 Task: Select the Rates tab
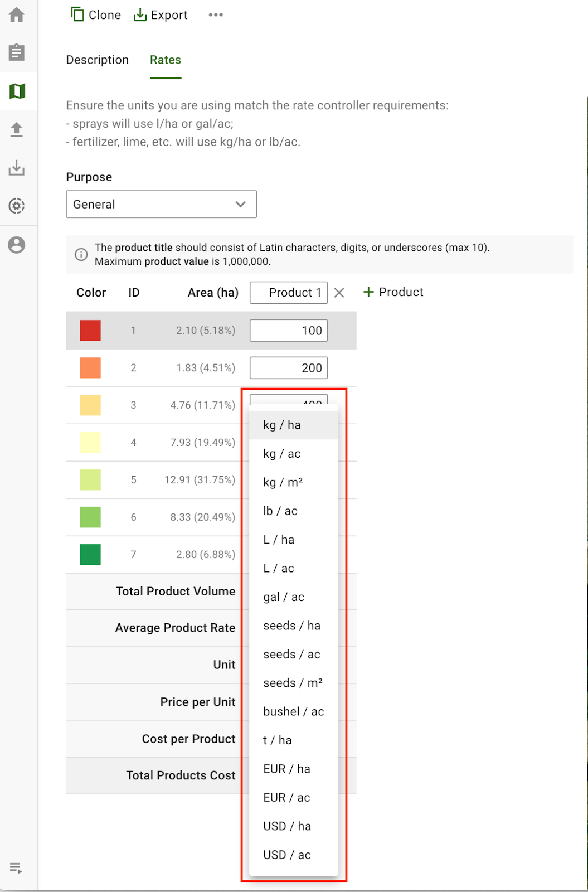[166, 60]
